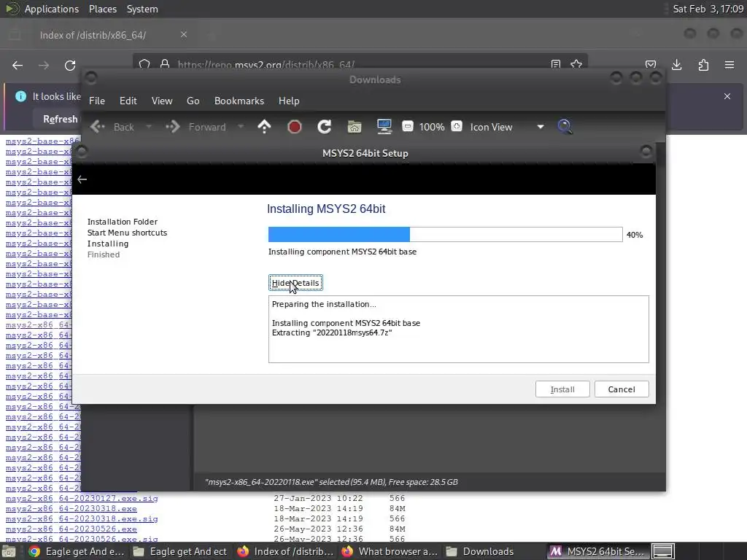Viewport: 747px width, 560px height.
Task: Bookmark page with star icon
Action: click(x=576, y=64)
